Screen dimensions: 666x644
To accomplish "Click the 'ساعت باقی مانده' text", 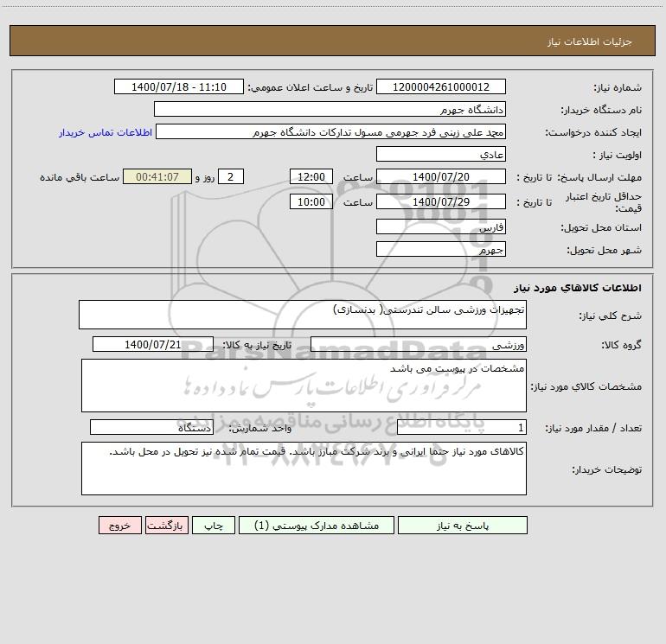I will [80, 177].
